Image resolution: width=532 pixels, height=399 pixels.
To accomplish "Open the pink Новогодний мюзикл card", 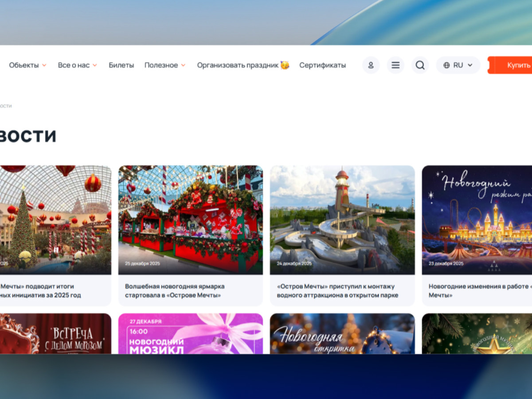I will click(190, 333).
